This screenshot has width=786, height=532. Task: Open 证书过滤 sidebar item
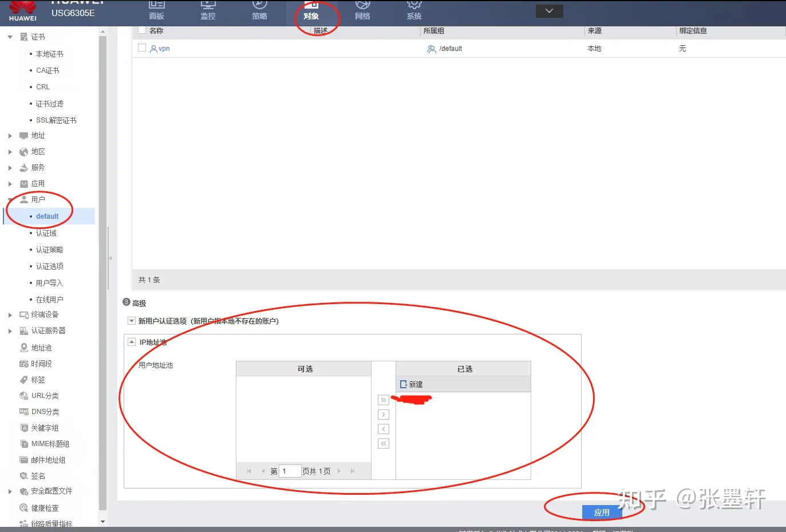(x=49, y=104)
